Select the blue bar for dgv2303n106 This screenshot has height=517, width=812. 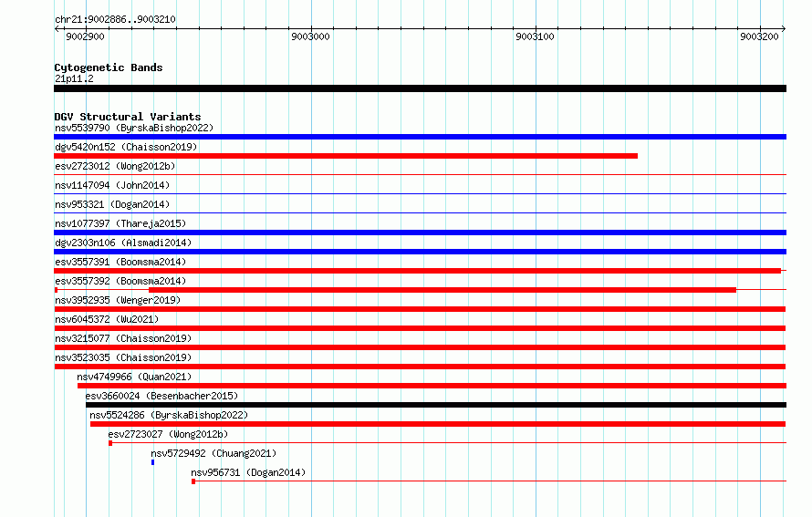coord(420,252)
